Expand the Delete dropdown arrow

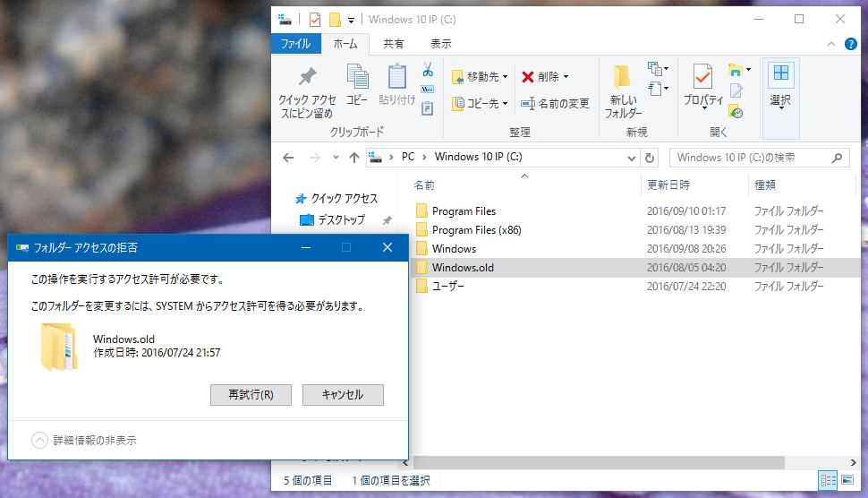point(566,77)
